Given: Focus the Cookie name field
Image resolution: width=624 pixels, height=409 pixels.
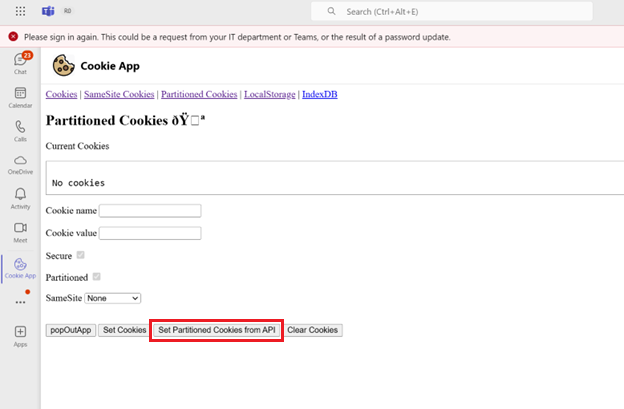Looking at the screenshot, I should pyautogui.click(x=150, y=210).
